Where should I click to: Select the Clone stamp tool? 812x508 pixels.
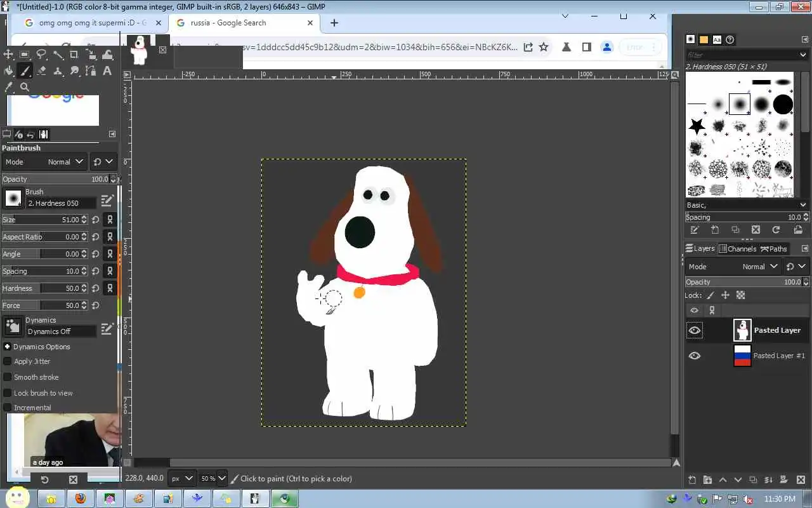pos(58,71)
